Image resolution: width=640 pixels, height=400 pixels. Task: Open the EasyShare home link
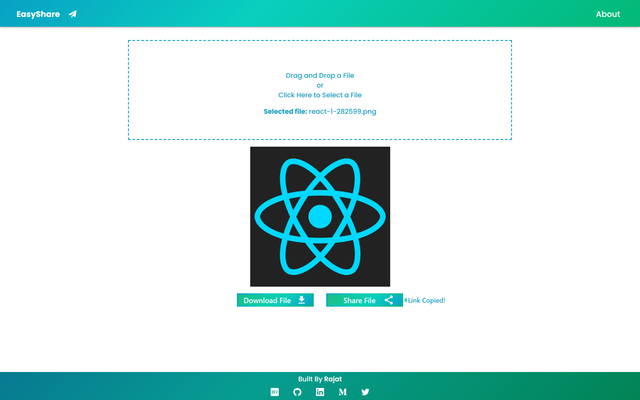click(x=38, y=14)
